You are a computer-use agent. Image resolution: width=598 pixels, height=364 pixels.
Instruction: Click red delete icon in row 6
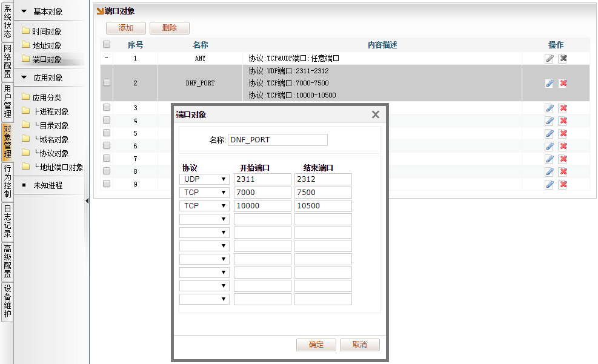pos(563,147)
